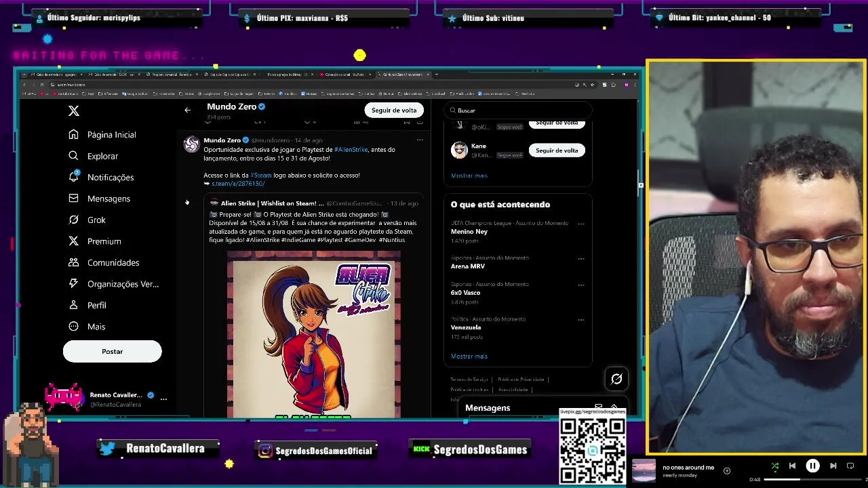This screenshot has height=488, width=868.
Task: Open the Alien Strike quoted post image
Action: (x=314, y=334)
